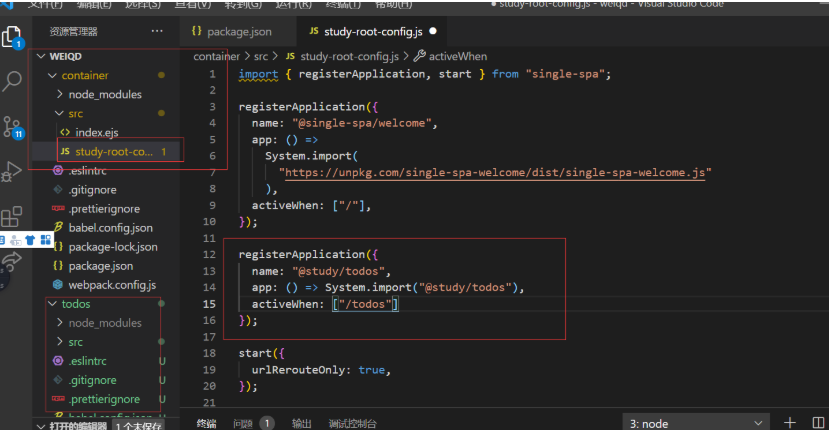This screenshot has width=829, height=430.
Task: Open .eslintrc below the container src folder
Action: [x=87, y=170]
